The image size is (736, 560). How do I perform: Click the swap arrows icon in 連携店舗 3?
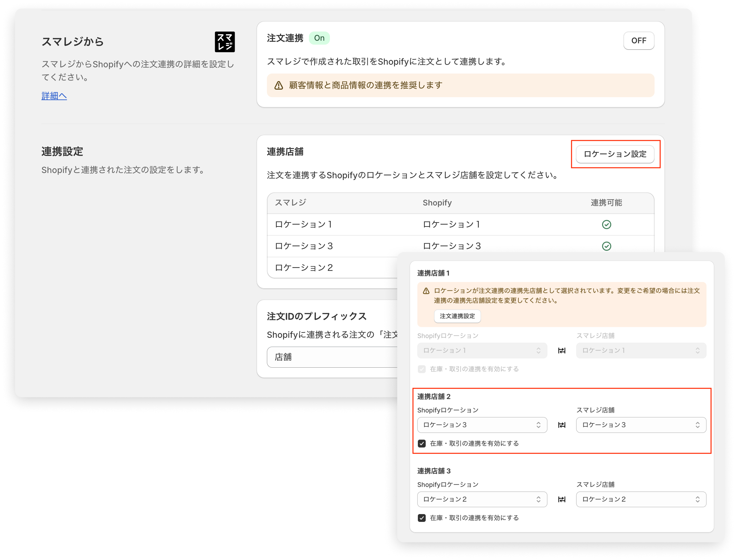pos(562,499)
